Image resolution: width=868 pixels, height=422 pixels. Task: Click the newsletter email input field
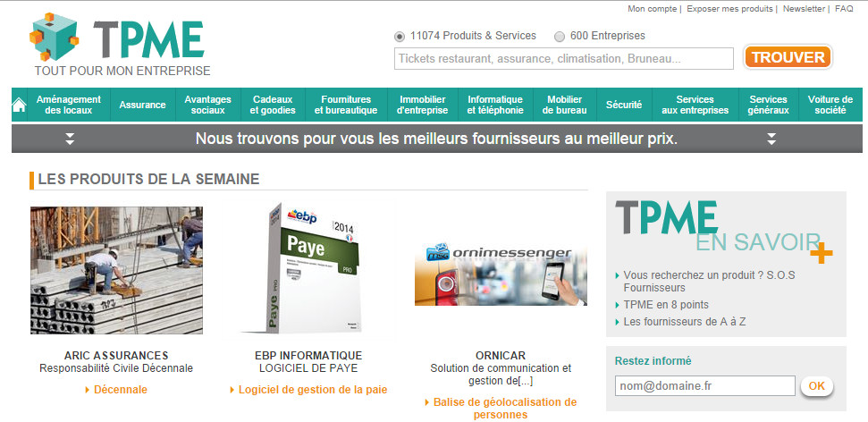tap(704, 386)
